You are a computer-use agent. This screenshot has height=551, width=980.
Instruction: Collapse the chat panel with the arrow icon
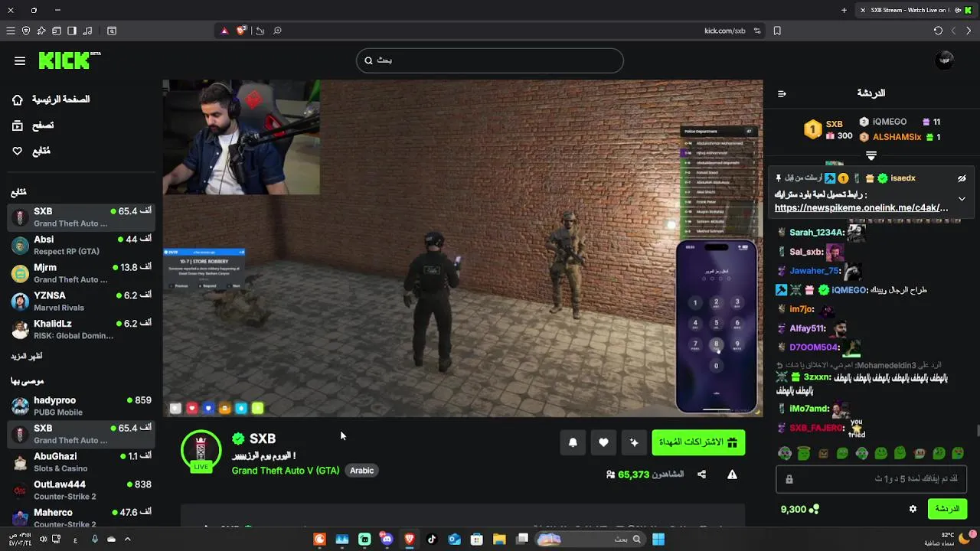point(782,94)
